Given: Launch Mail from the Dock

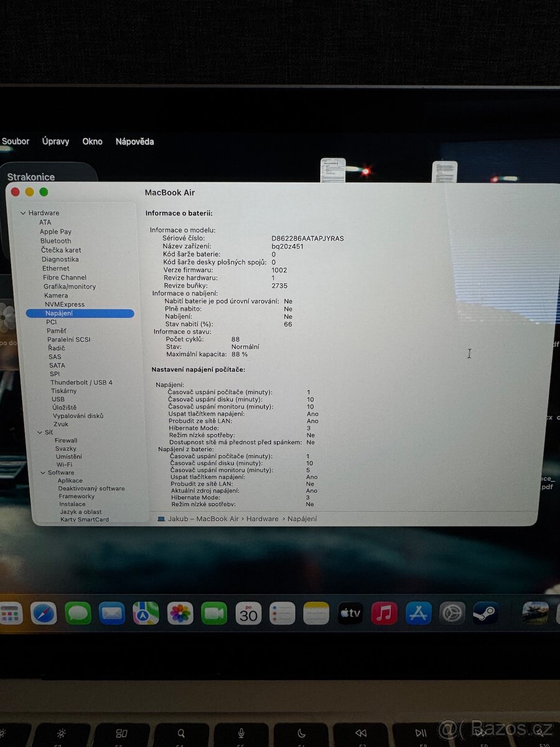Looking at the screenshot, I should pos(110,613).
